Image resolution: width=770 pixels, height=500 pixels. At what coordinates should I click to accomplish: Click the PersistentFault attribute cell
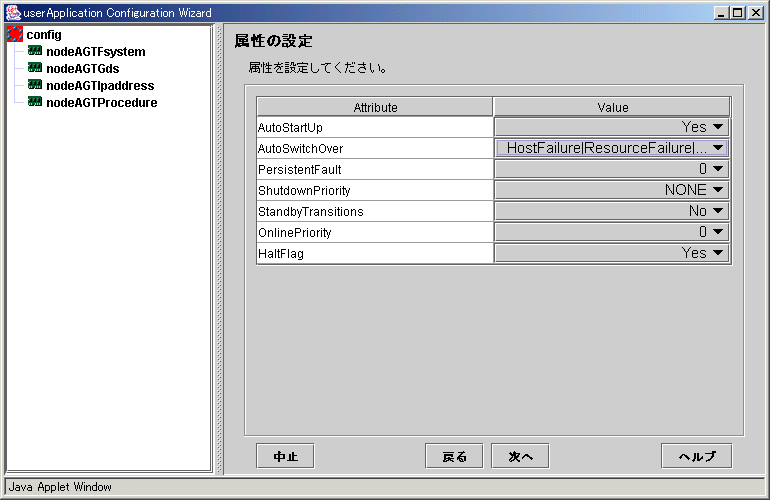[x=375, y=169]
